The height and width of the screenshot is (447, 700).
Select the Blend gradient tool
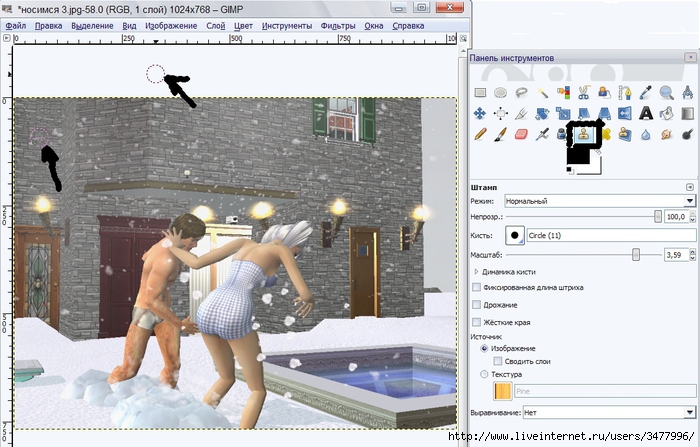tap(688, 113)
